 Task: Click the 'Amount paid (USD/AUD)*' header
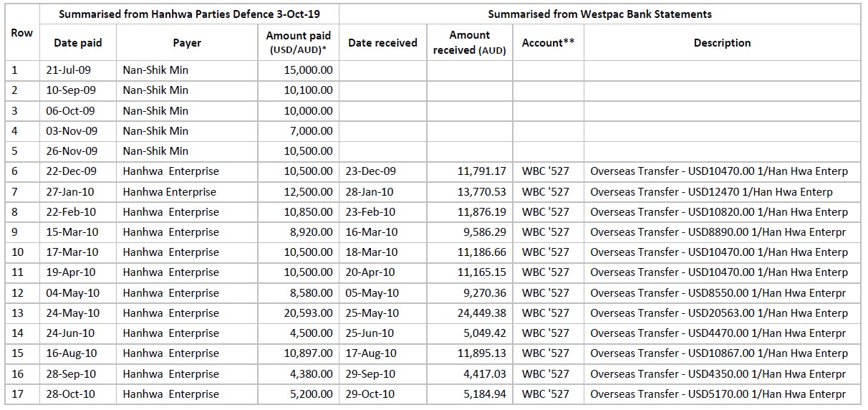(299, 43)
